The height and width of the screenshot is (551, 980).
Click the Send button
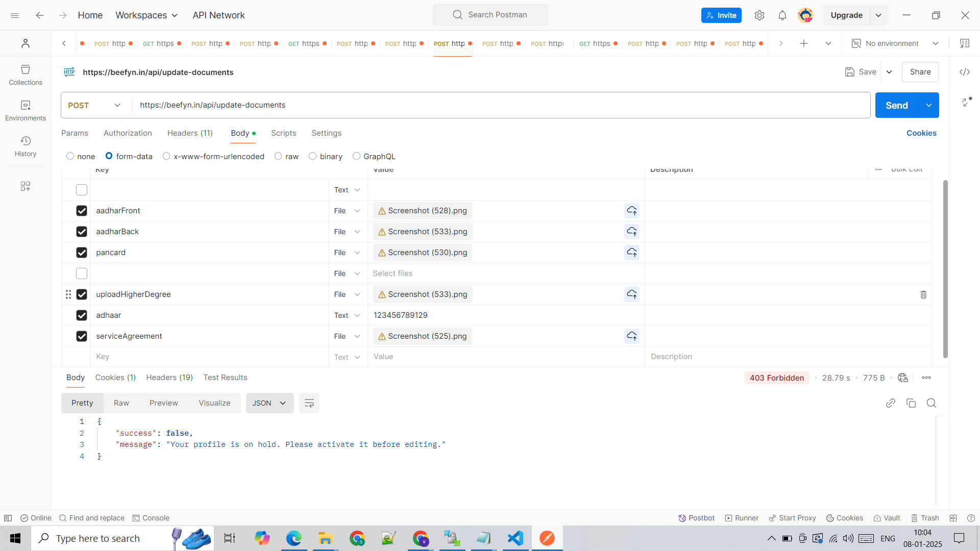(897, 105)
